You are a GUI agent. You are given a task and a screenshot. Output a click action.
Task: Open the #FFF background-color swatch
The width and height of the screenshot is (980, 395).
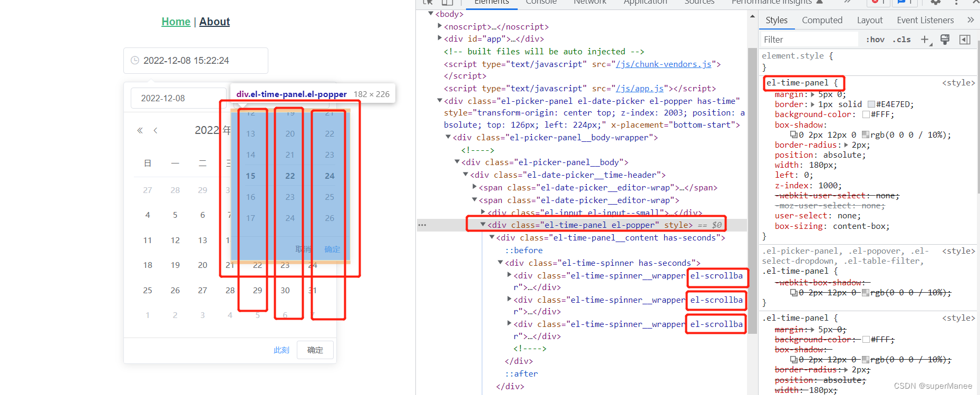(866, 114)
